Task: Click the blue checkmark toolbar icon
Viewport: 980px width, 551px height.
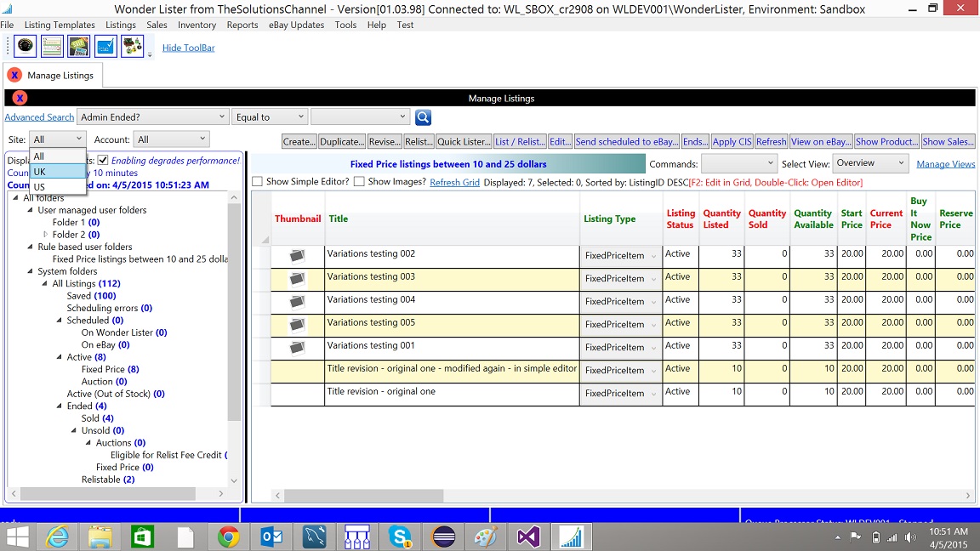Action: click(x=105, y=46)
